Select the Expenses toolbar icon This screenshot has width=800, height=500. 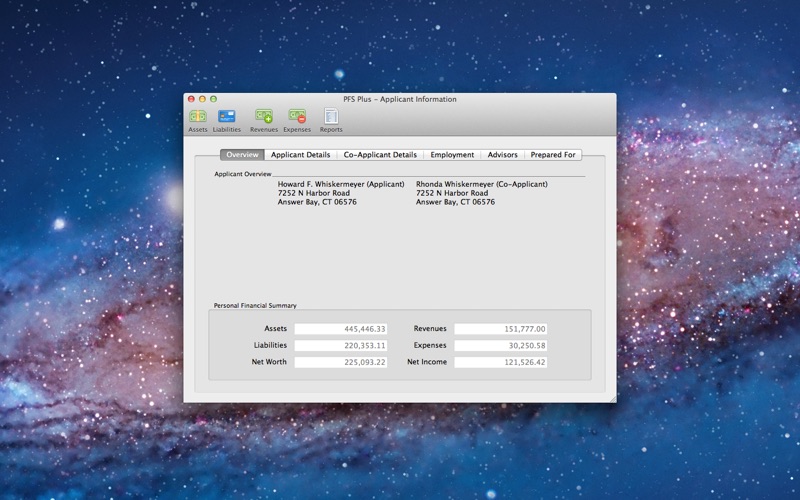point(297,117)
